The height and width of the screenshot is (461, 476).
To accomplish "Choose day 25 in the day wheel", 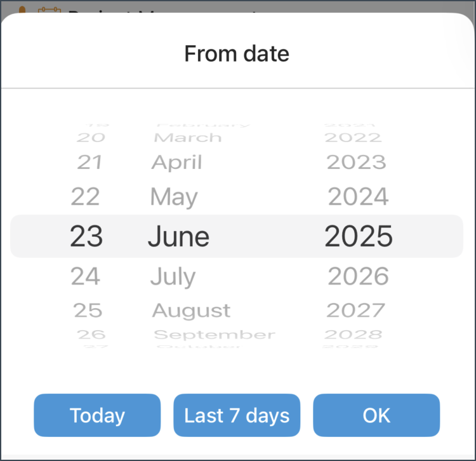I will coord(88,311).
